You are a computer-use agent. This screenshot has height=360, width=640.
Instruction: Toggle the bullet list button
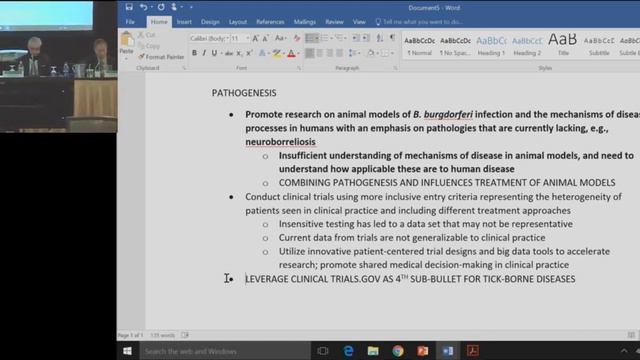(x=310, y=38)
